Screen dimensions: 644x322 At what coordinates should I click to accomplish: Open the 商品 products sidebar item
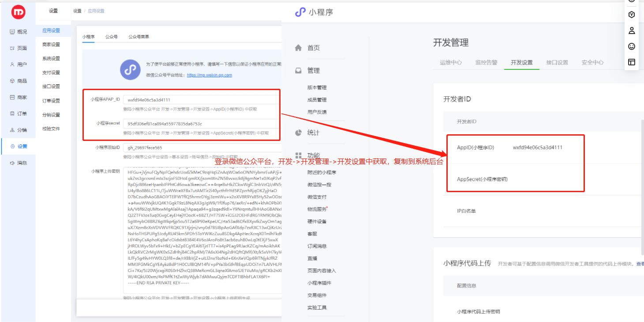tap(18, 81)
